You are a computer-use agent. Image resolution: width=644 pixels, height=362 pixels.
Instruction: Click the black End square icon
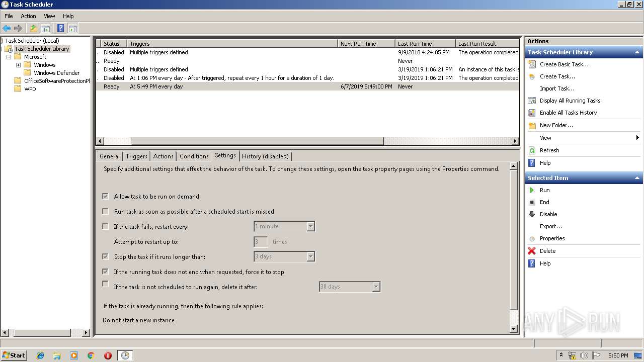click(x=532, y=202)
